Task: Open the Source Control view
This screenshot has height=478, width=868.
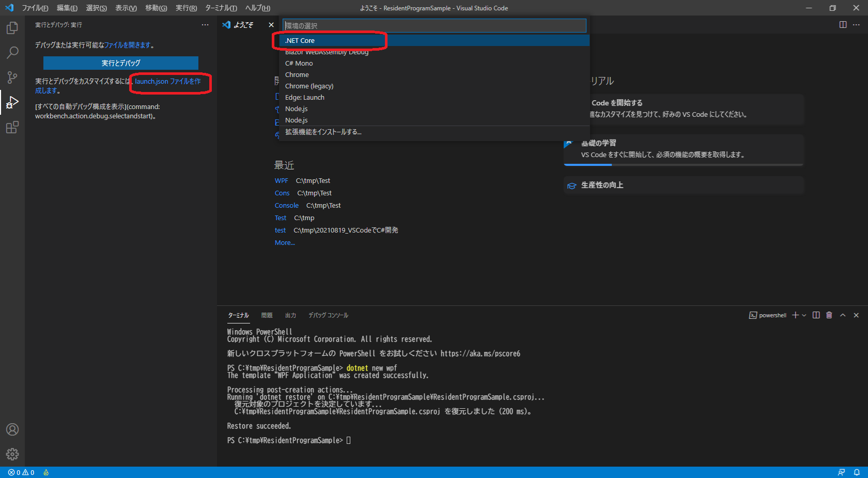Action: pyautogui.click(x=12, y=78)
